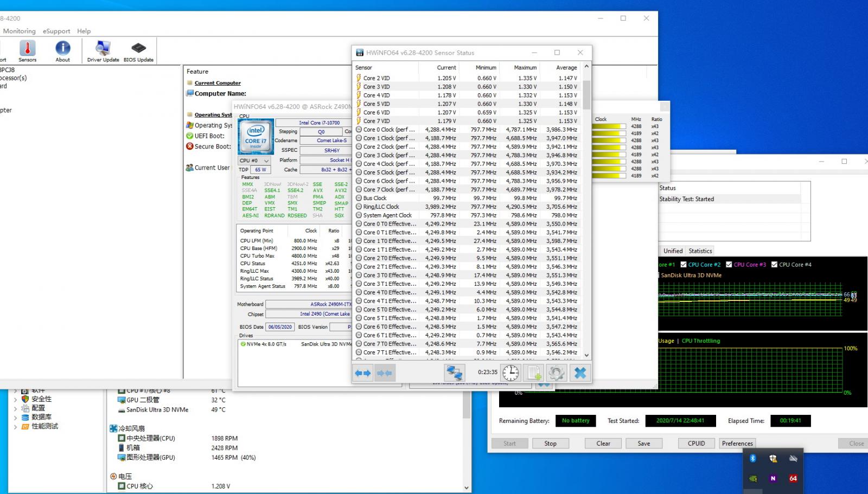Uncheck the CPU Core #2 checkbox

pyautogui.click(x=684, y=265)
